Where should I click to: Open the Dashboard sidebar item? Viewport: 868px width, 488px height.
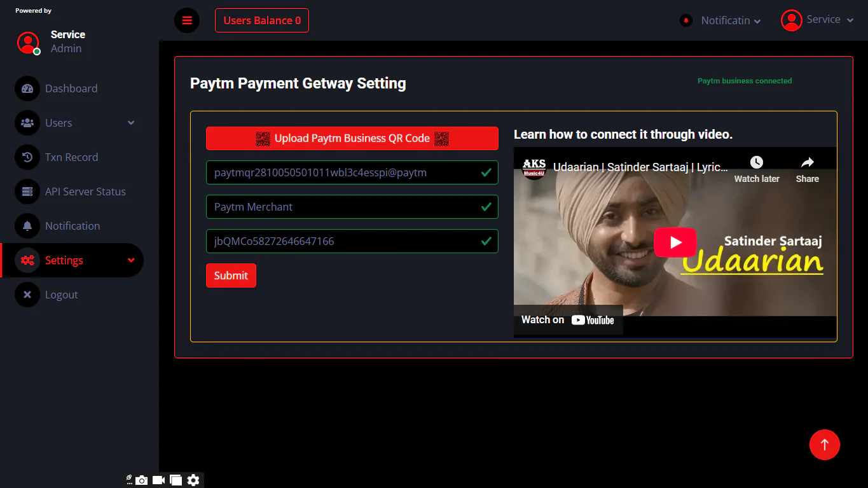click(71, 88)
